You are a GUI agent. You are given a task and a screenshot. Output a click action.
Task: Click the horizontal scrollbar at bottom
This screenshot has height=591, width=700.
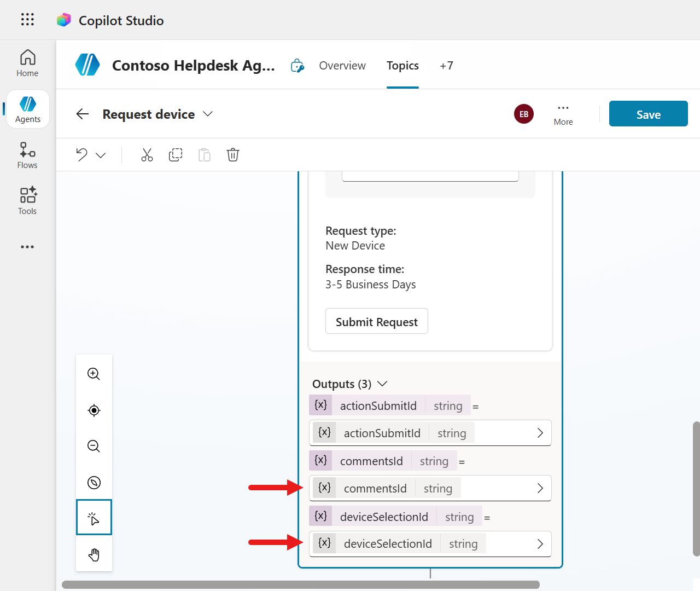click(x=301, y=584)
